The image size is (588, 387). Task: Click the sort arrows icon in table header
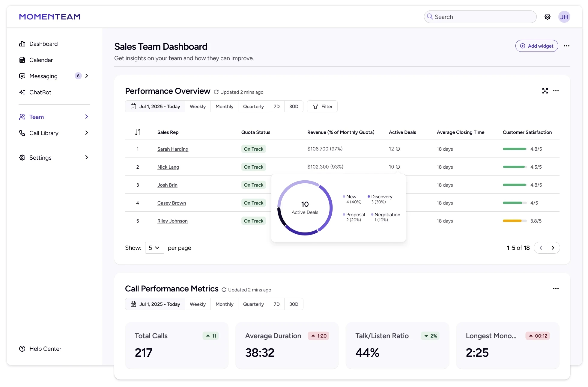coord(137,132)
